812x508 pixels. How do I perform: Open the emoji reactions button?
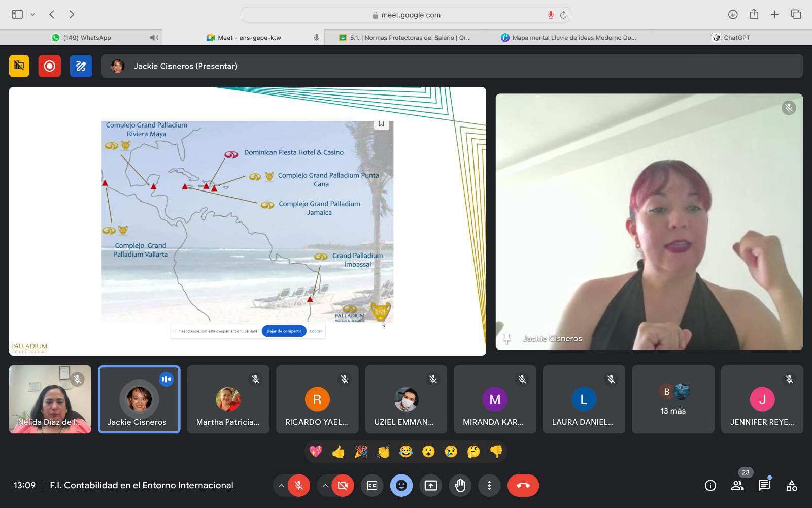(x=401, y=486)
